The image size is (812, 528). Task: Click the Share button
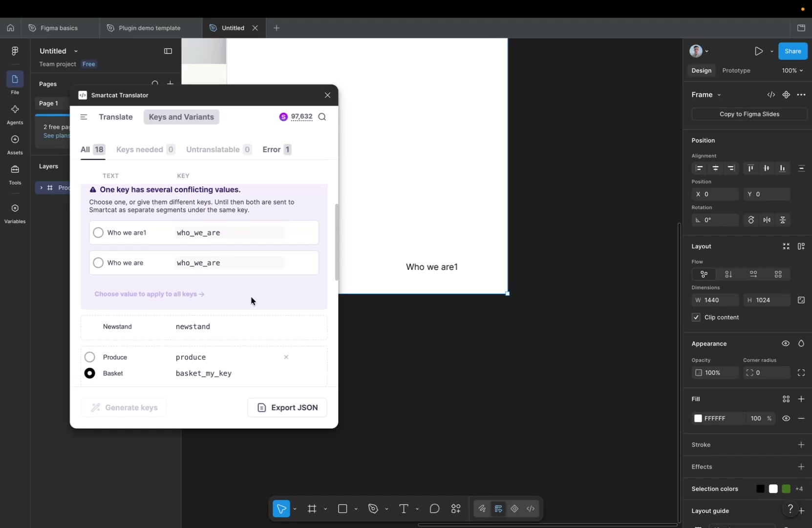(792, 51)
